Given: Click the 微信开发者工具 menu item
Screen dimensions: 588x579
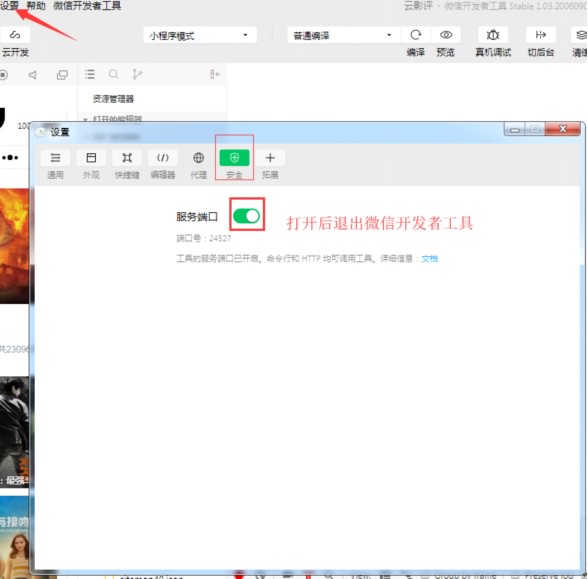Looking at the screenshot, I should click(87, 6).
